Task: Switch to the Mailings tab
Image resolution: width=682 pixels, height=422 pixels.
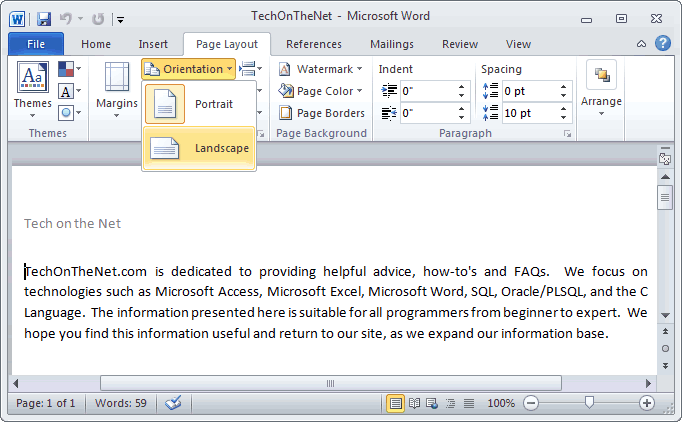Action: (392, 44)
